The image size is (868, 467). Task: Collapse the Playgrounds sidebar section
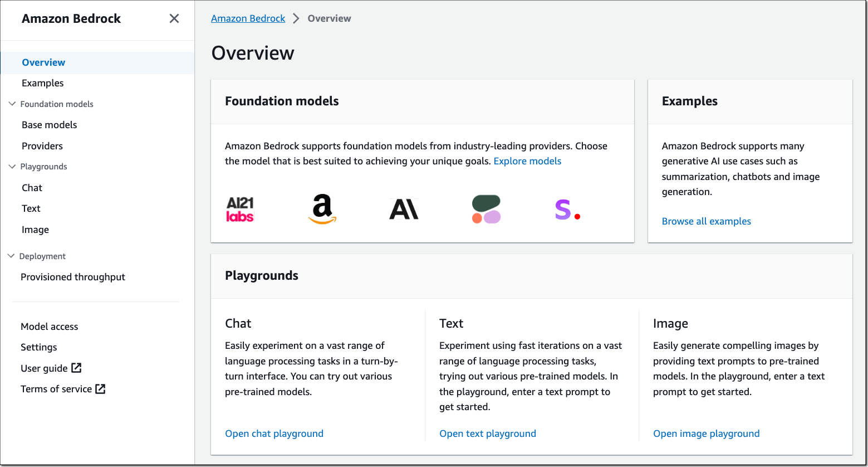click(12, 166)
